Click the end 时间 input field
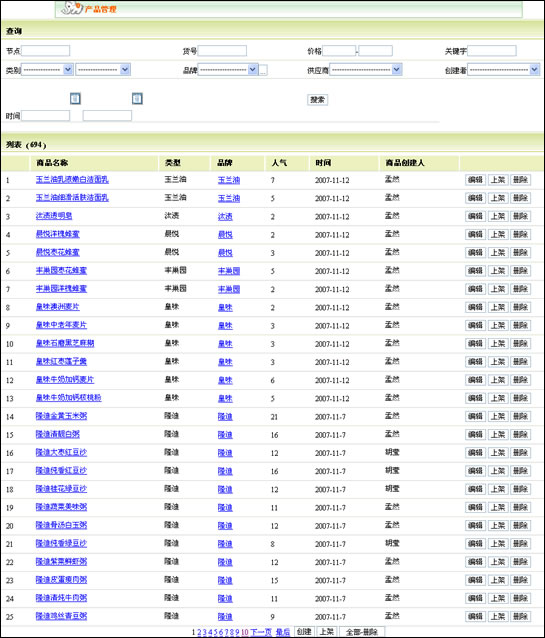The height and width of the screenshot is (638, 545). click(107, 116)
